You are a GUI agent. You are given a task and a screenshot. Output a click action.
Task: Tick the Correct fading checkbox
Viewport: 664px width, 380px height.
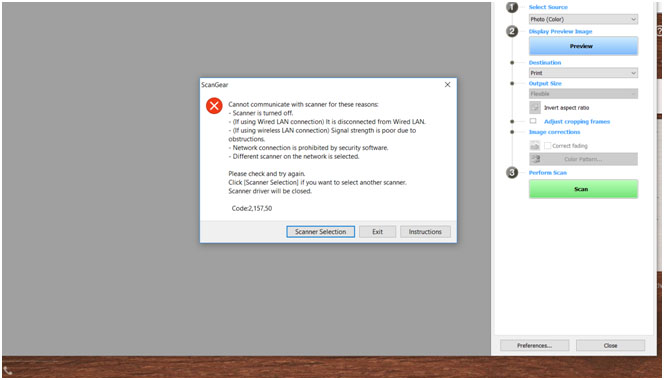click(x=547, y=145)
